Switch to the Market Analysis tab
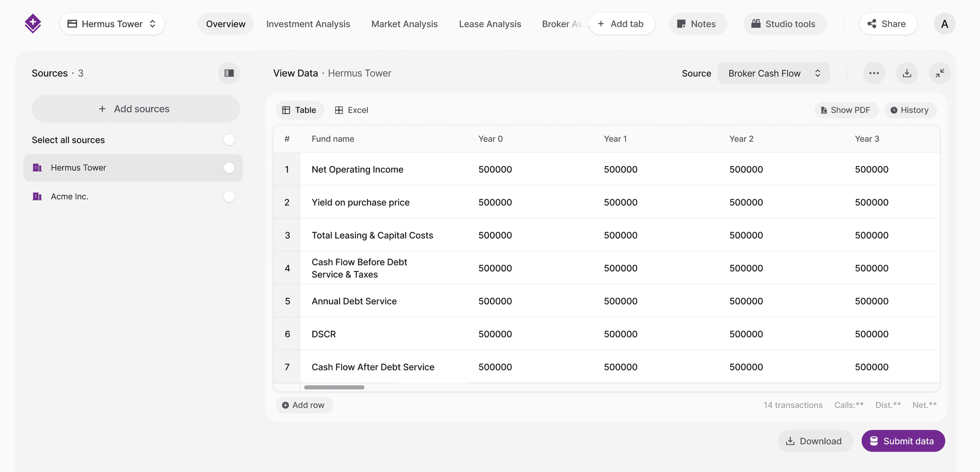 (404, 23)
